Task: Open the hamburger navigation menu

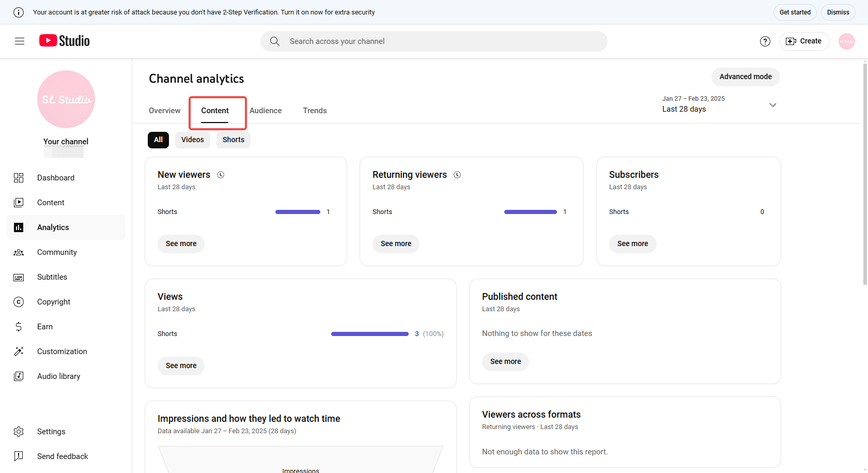Action: tap(20, 41)
